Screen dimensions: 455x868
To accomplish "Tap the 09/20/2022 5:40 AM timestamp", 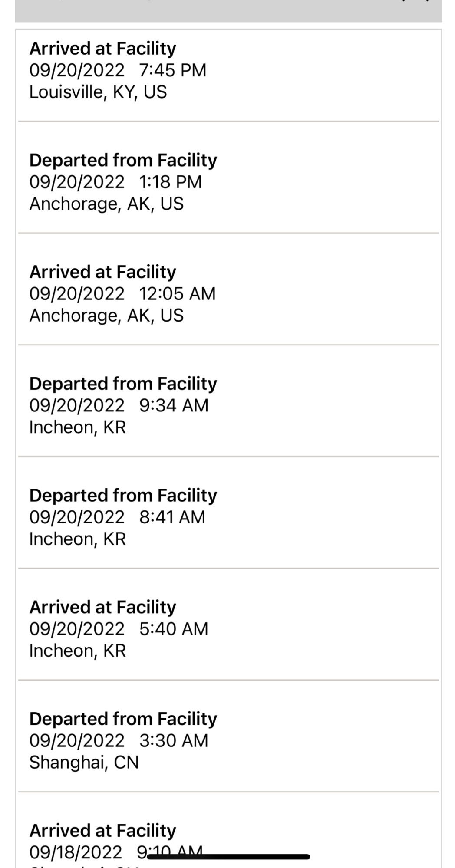I will click(119, 629).
